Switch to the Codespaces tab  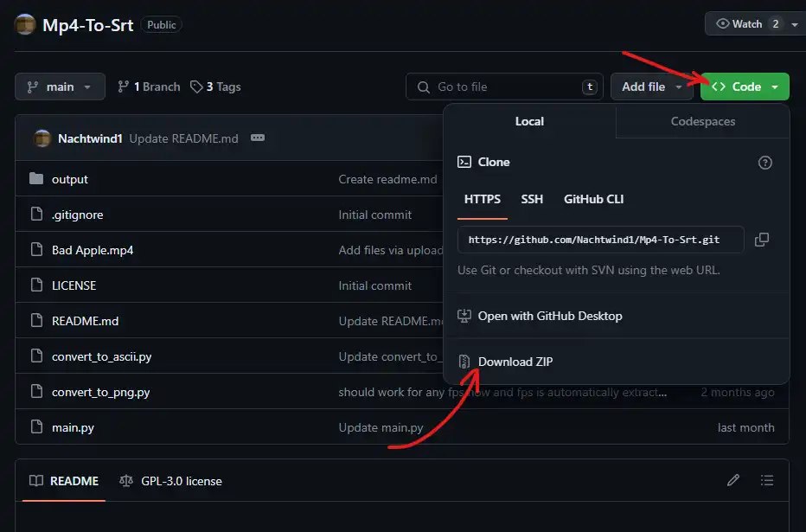(x=703, y=121)
